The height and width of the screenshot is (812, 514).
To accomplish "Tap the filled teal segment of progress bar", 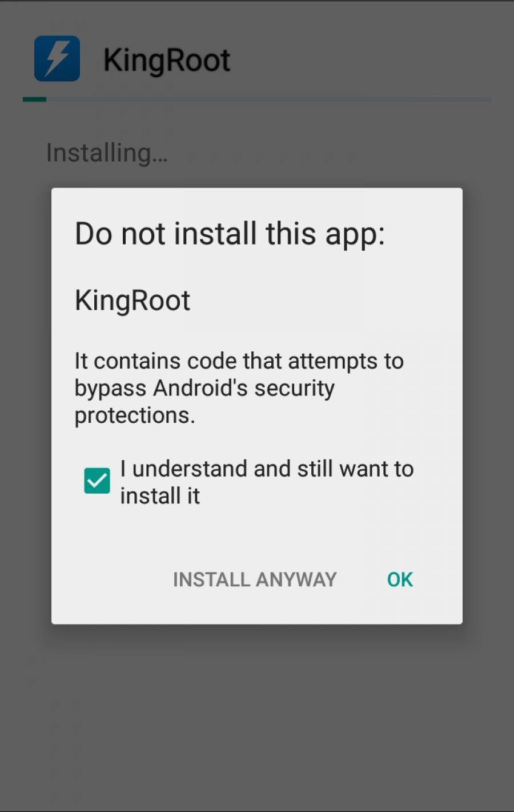I will click(x=34, y=99).
